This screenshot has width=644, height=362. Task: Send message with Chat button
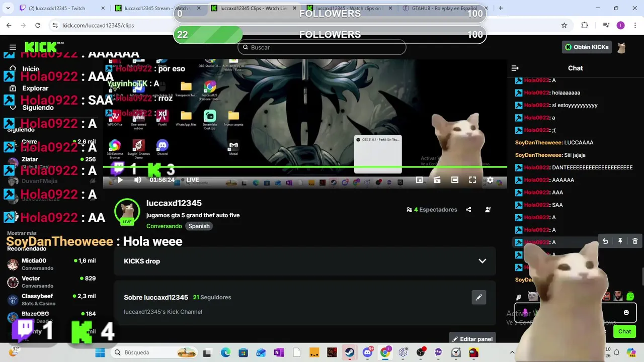pos(624,331)
